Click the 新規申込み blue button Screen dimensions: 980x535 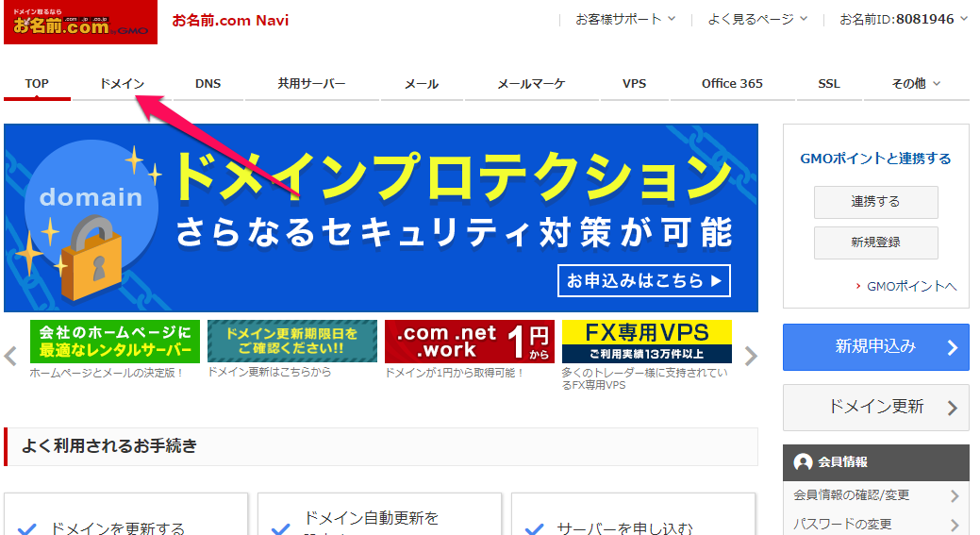click(x=875, y=347)
